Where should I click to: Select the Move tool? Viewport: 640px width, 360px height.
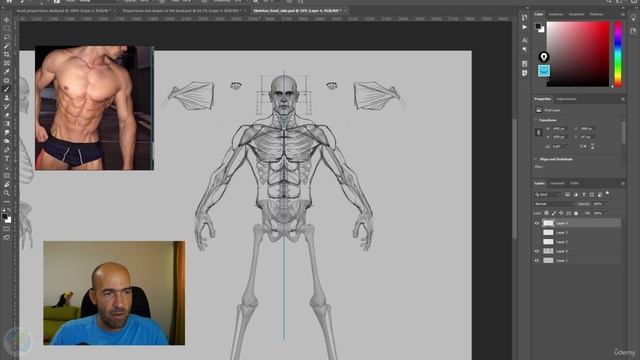(x=7, y=20)
